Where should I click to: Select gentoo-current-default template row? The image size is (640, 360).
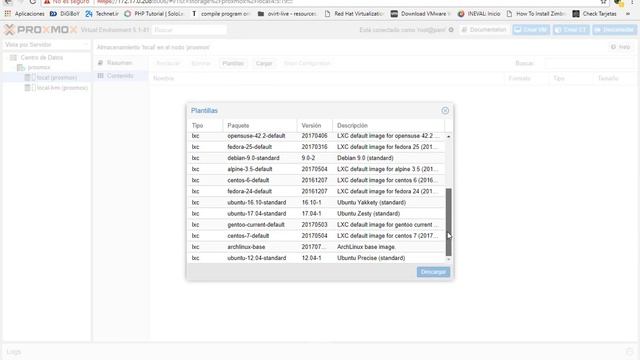click(x=316, y=224)
